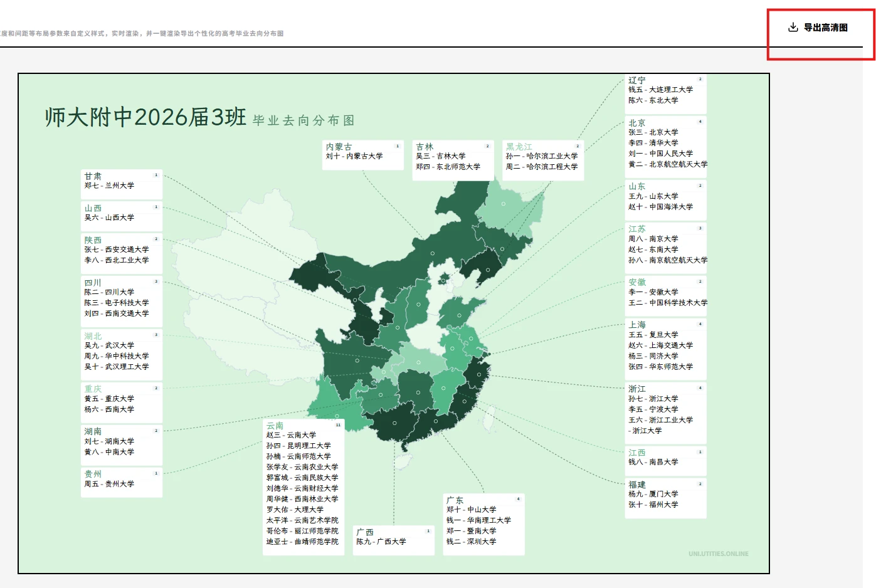
Task: Click the entry 吴六 - 山西大学
Action: [x=109, y=218]
